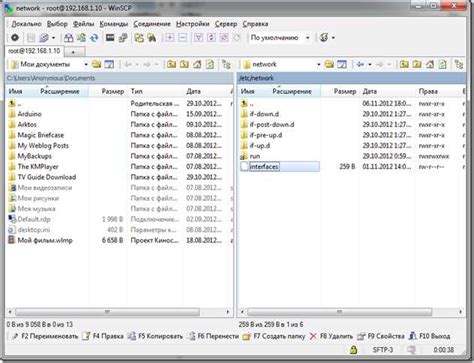
Task: Open the terminal console icon
Action: pyautogui.click(x=110, y=38)
